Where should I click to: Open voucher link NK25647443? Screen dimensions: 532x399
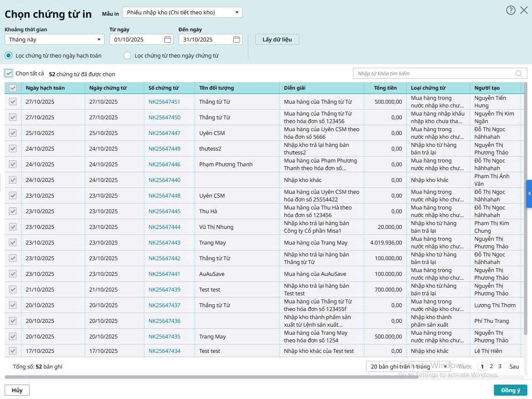164,242
